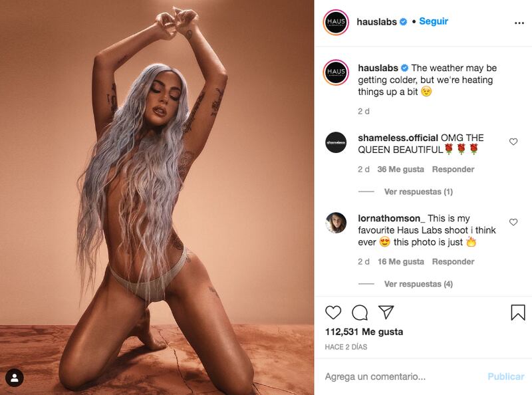Save the post with the bookmark icon
The height and width of the screenshot is (395, 532).
click(x=518, y=312)
